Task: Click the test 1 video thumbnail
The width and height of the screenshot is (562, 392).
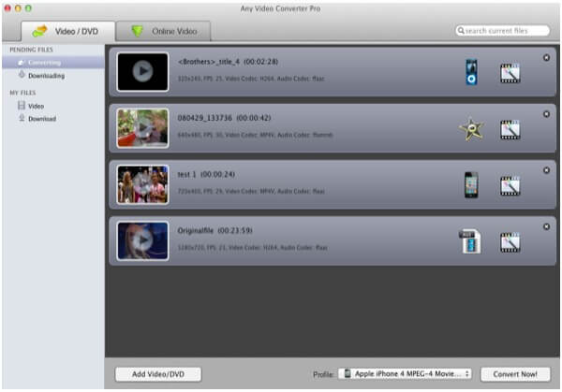Action: pyautogui.click(x=142, y=184)
